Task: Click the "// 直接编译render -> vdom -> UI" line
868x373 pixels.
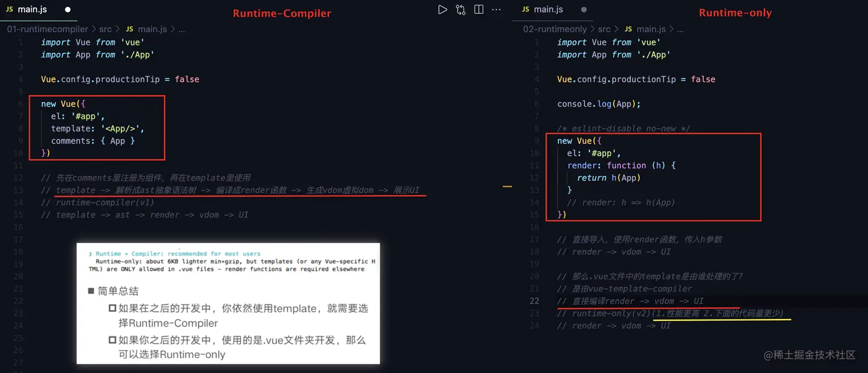Action: (x=630, y=301)
